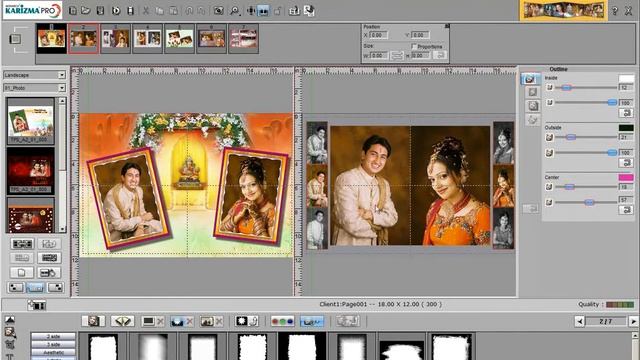Select the first template thumbnail in left list
This screenshot has width=640, height=360.
[x=31, y=121]
